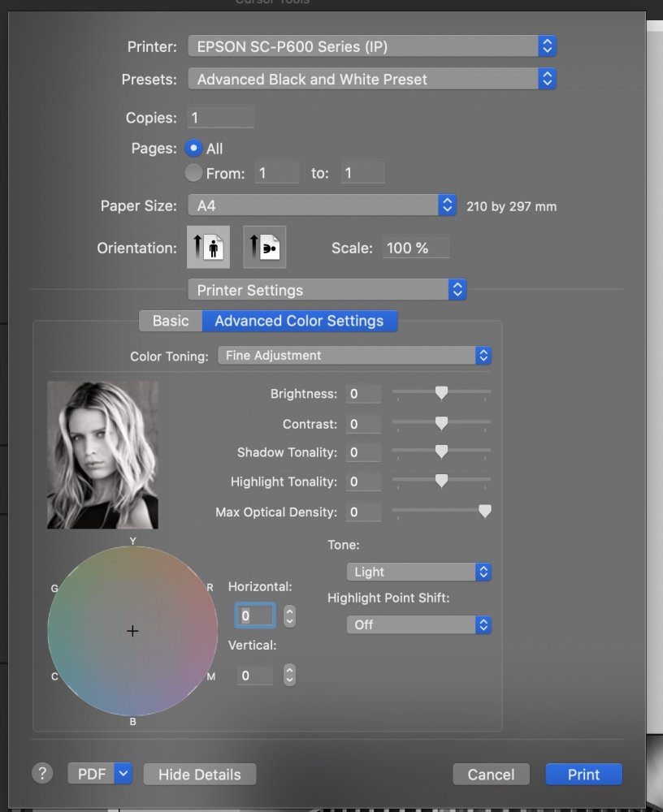Select the All pages radio button

tap(193, 149)
